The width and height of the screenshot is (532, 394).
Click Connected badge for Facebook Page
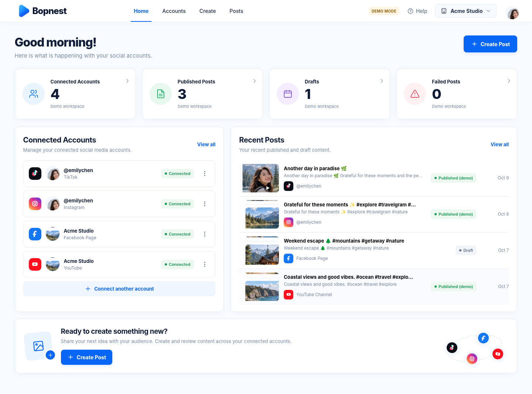pyautogui.click(x=177, y=234)
